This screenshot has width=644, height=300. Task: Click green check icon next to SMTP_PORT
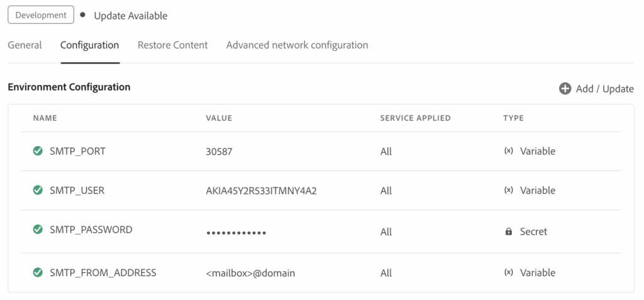coord(38,151)
